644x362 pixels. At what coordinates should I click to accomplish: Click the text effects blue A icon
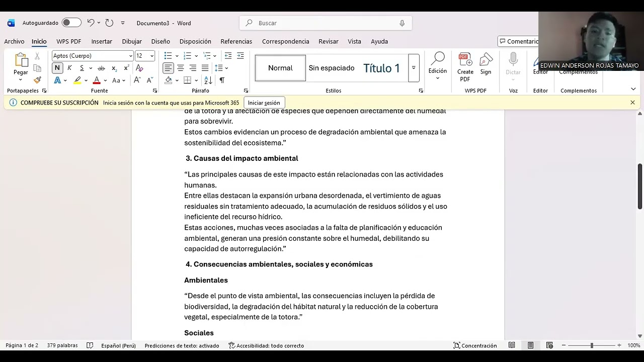coord(57,80)
